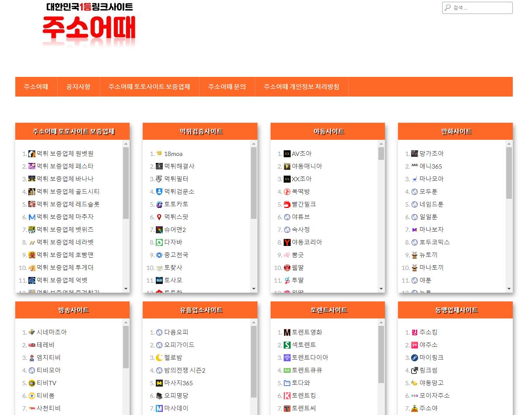Click the icon beside 중고천국
Image resolution: width=532 pixels, height=415 pixels.
click(159, 255)
